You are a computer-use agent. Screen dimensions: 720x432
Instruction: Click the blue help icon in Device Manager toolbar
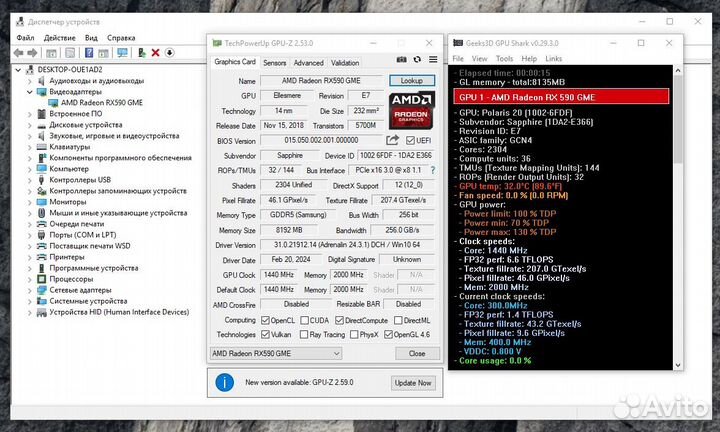89,53
